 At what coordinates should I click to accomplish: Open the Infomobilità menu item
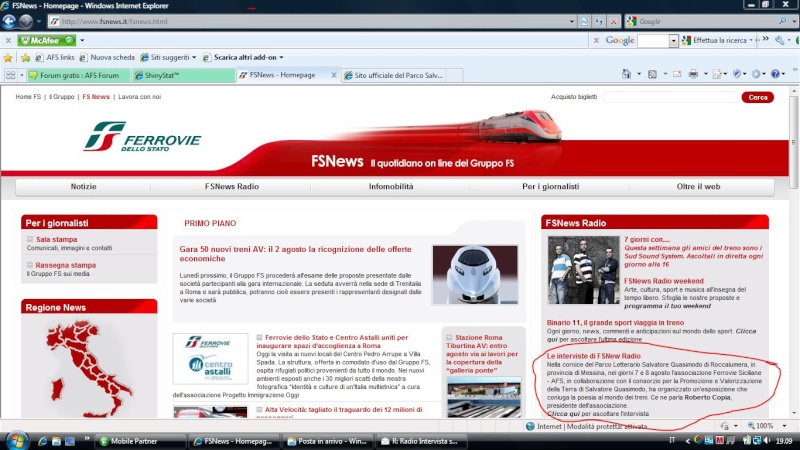click(391, 187)
